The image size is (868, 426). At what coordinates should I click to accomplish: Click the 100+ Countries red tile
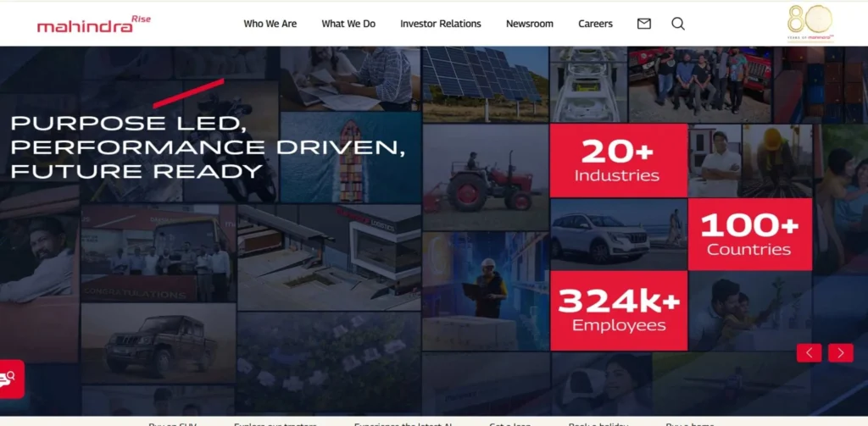pyautogui.click(x=748, y=235)
